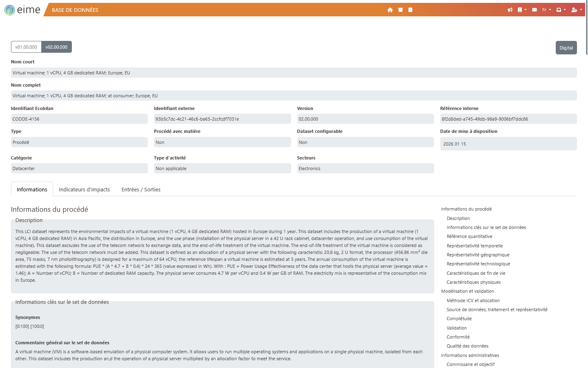Click the Nom complet field
The width and height of the screenshot is (588, 368).
[x=294, y=96]
